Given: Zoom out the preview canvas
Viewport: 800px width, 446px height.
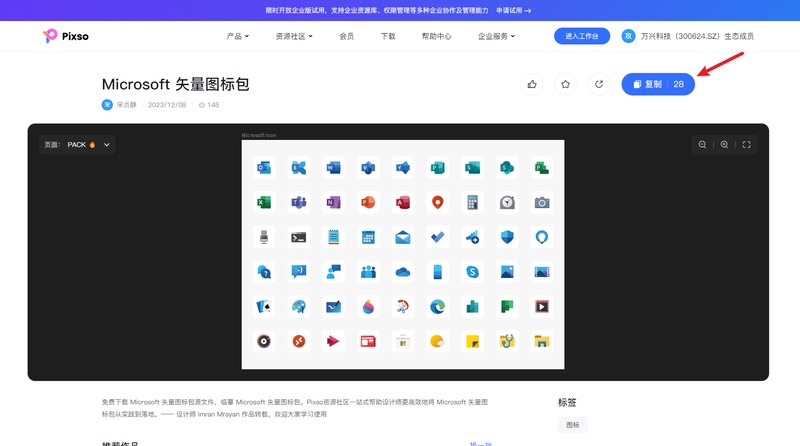Looking at the screenshot, I should click(x=703, y=144).
